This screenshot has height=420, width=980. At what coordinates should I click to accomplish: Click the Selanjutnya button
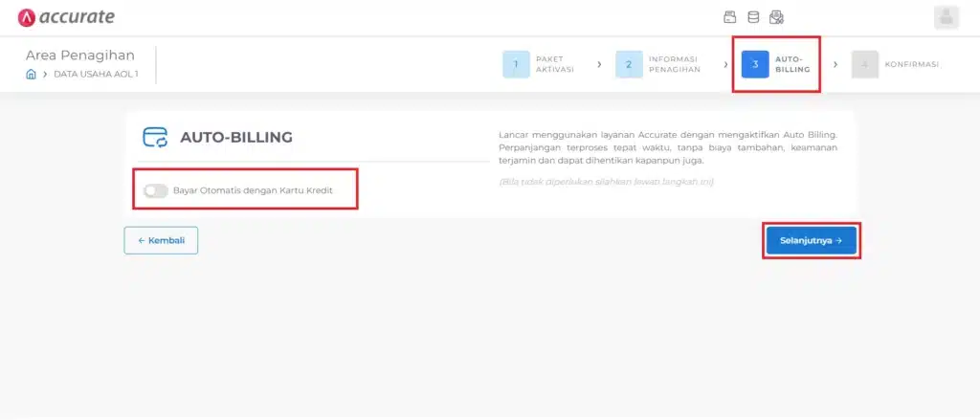click(x=812, y=241)
